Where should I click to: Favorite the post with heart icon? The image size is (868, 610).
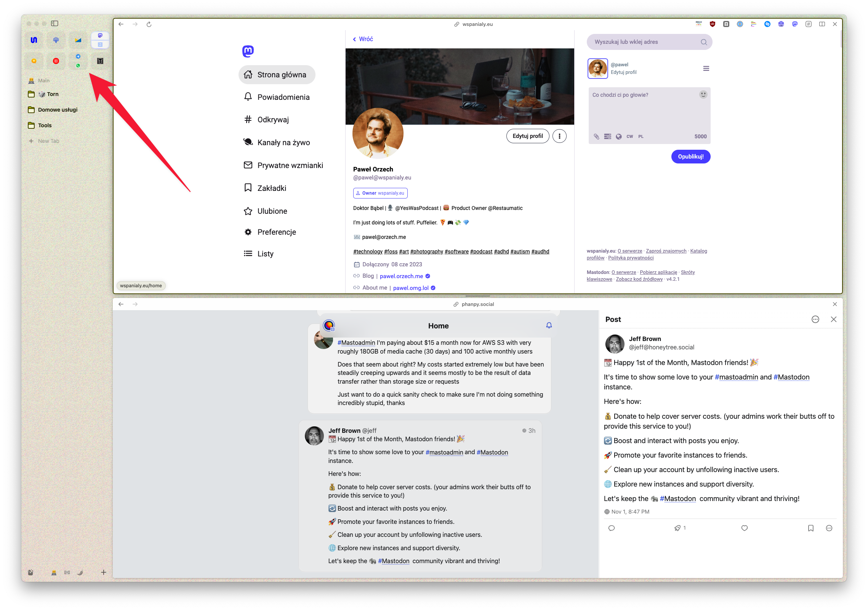[x=744, y=528]
